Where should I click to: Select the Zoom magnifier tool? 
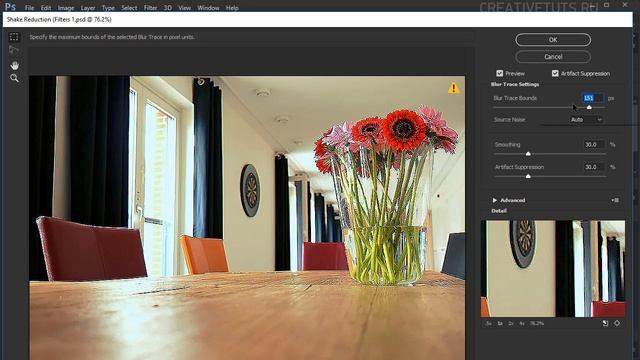point(14,78)
